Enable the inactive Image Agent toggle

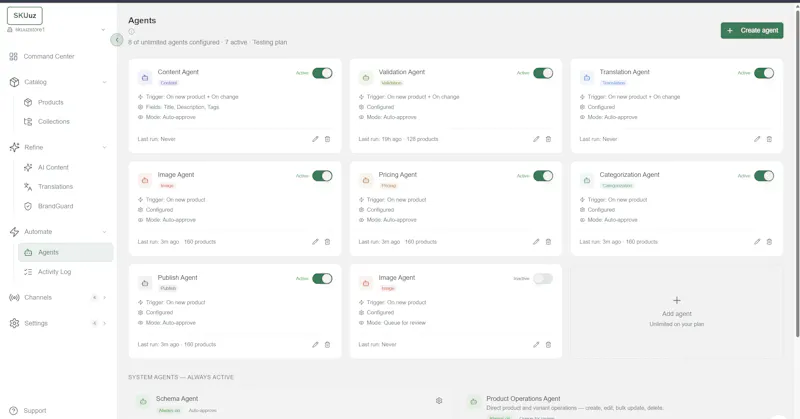pyautogui.click(x=543, y=278)
